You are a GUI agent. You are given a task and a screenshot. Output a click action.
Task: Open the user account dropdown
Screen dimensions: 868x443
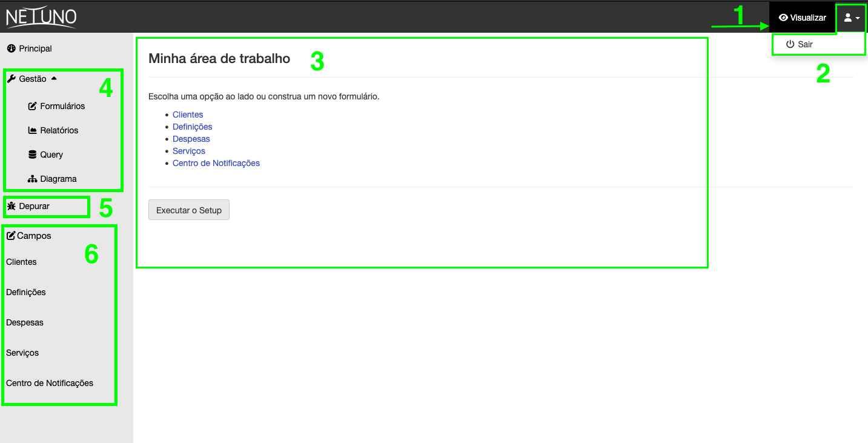point(852,18)
